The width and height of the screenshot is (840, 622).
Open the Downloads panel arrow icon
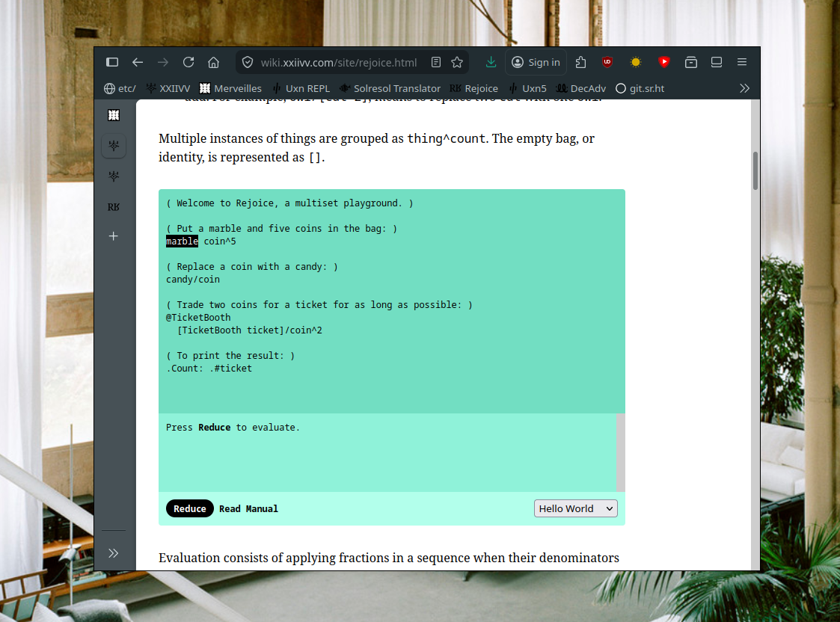pos(491,62)
